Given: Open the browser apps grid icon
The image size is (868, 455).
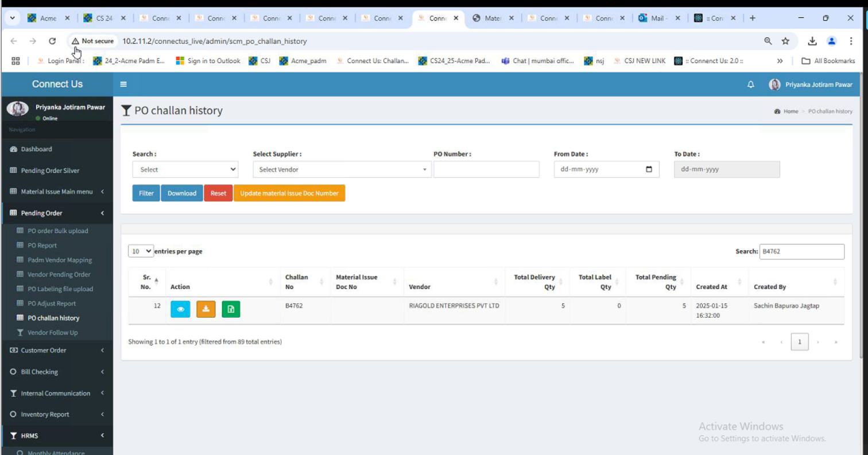Looking at the screenshot, I should [15, 61].
